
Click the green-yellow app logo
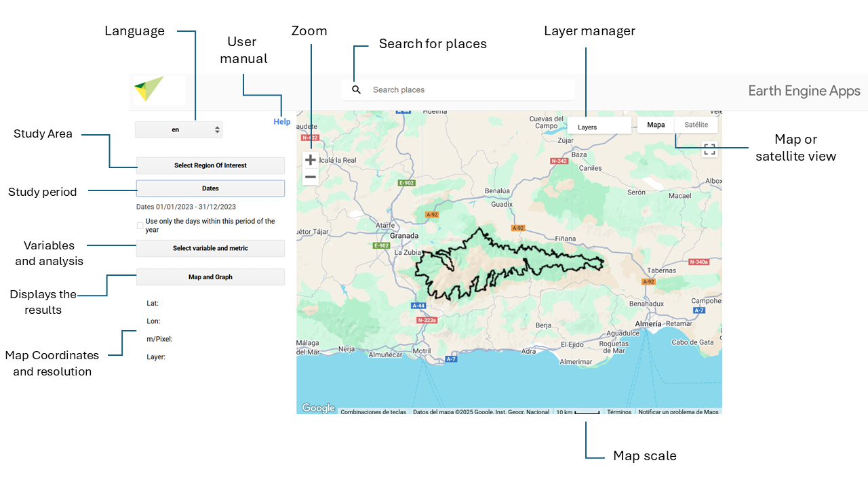click(x=149, y=89)
